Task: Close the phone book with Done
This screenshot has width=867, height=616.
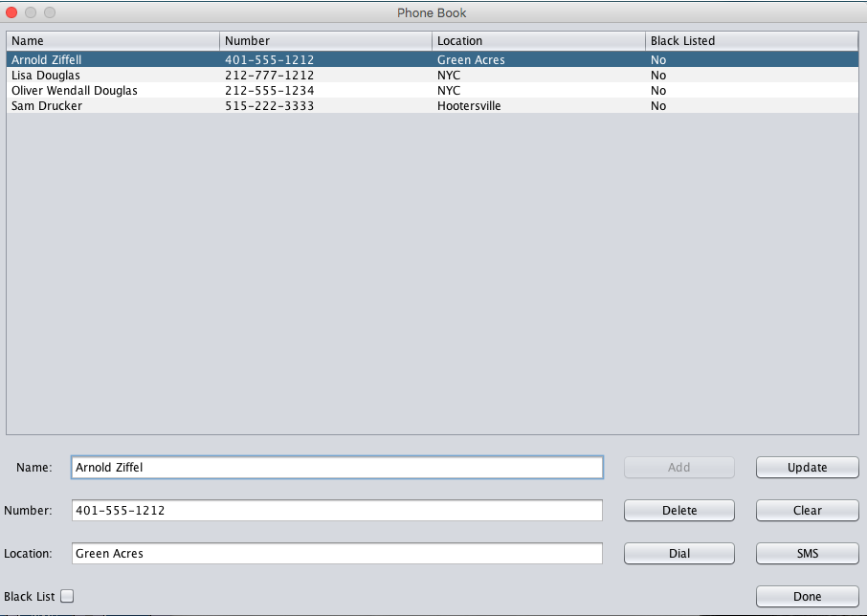Action: pyautogui.click(x=807, y=597)
